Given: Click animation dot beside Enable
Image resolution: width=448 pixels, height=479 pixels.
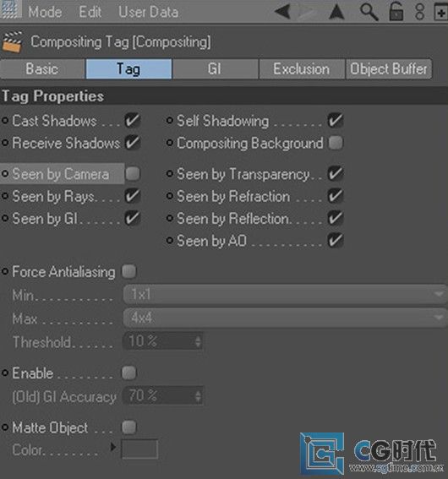Looking at the screenshot, I should pos(5,373).
